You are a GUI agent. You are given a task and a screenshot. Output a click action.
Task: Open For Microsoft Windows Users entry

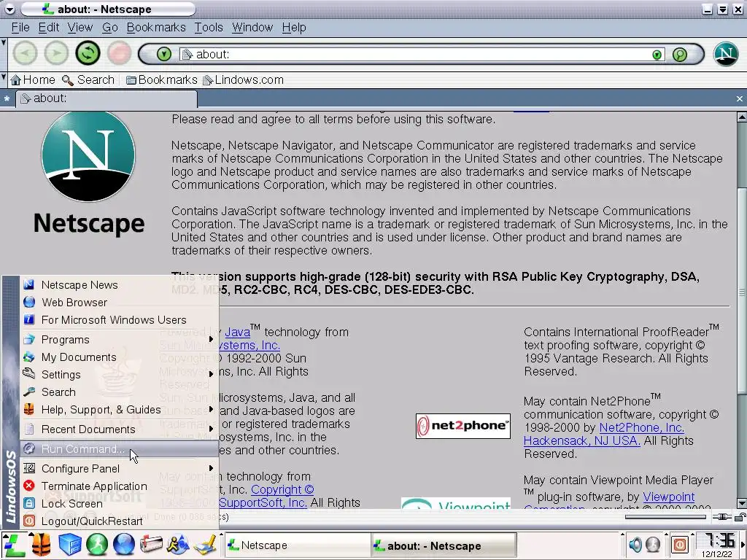point(119,320)
